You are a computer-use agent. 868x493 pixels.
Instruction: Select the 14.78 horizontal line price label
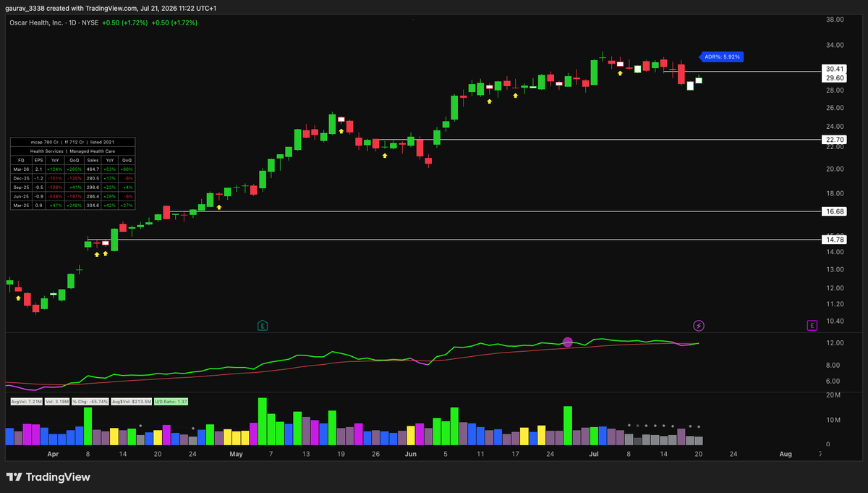pyautogui.click(x=834, y=239)
